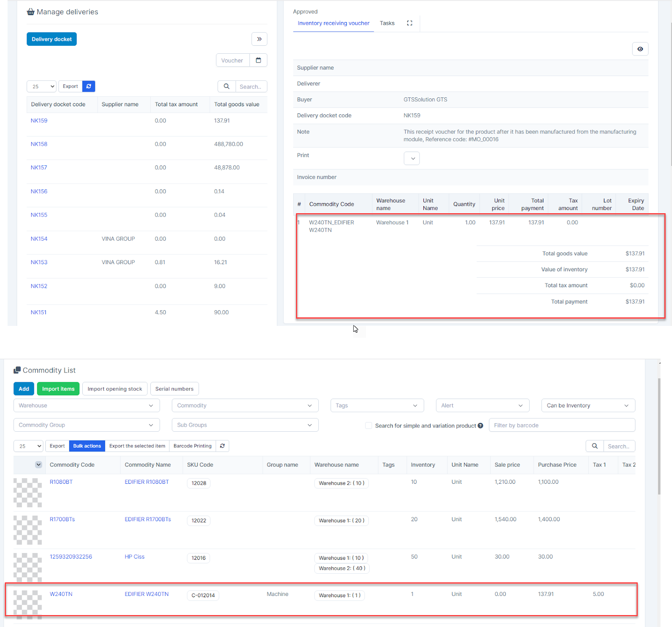This screenshot has height=627, width=672.
Task: Click the EDIFIER R1080BT product thumbnail
Action: tap(28, 492)
